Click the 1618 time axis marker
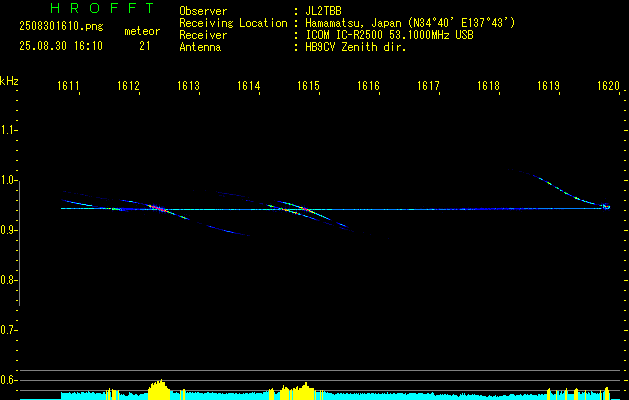629x400 pixels. pos(488,86)
